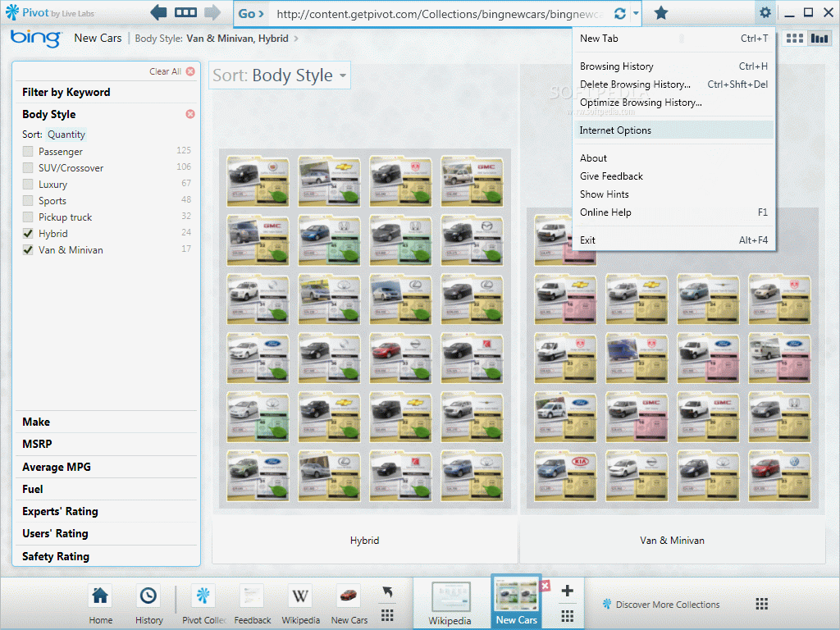Open the Sort: Quantity option

coord(66,135)
